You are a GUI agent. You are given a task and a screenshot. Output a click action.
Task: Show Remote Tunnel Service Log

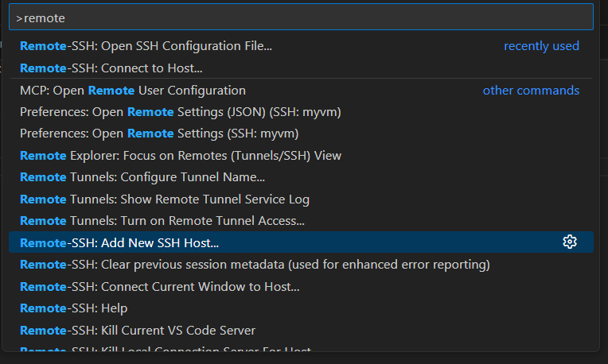pyautogui.click(x=165, y=199)
